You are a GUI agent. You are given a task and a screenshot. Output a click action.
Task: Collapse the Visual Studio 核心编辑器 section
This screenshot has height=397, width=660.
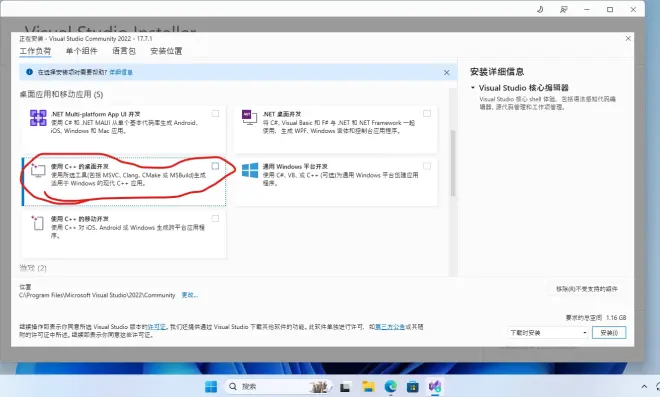tap(473, 88)
